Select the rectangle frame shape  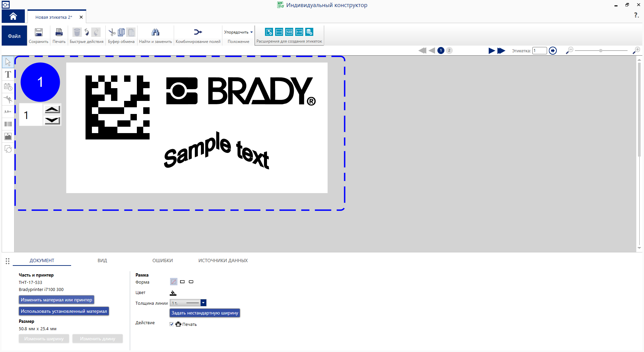tap(182, 282)
